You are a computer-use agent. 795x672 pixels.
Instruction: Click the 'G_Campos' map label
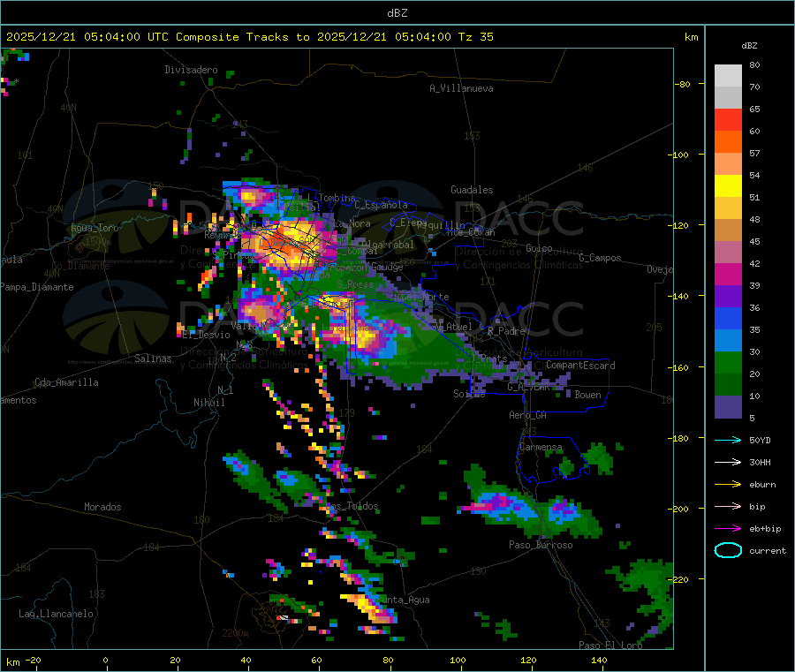(x=601, y=258)
